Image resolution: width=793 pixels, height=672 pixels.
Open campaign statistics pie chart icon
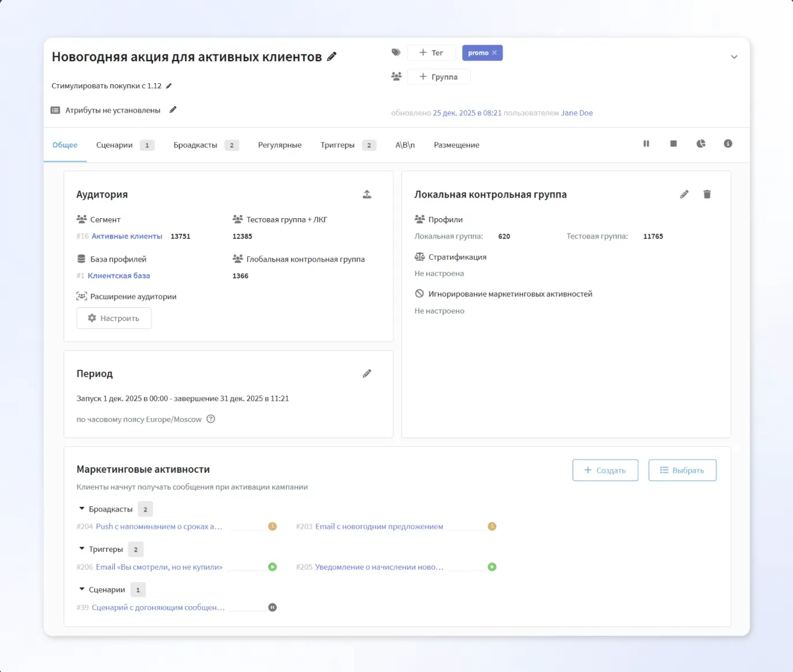pos(701,144)
